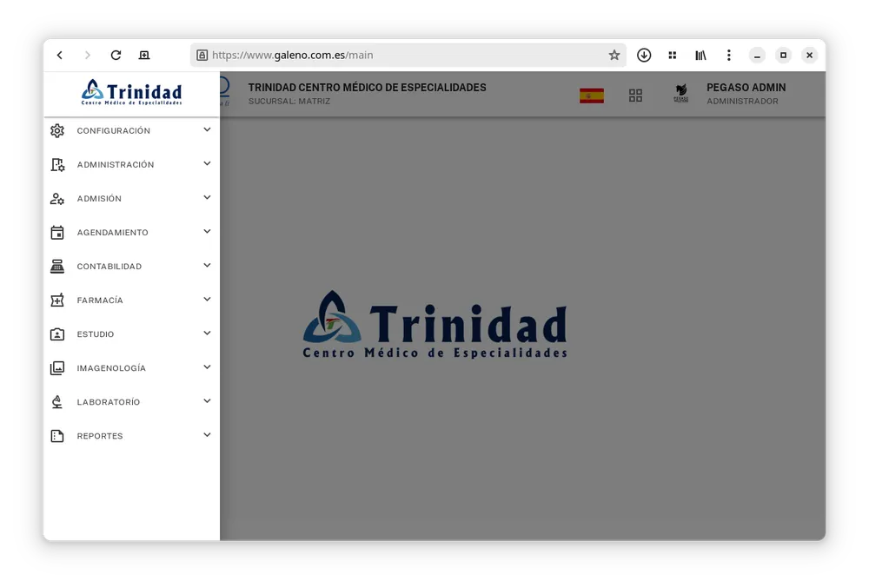
Task: Open the Estudio menu label
Action: [96, 334]
